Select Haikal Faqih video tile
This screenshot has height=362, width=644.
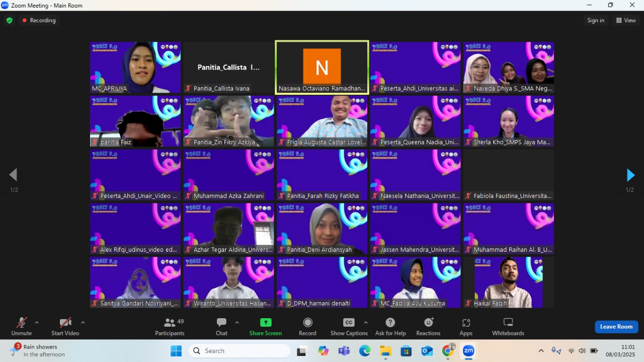coord(509,282)
